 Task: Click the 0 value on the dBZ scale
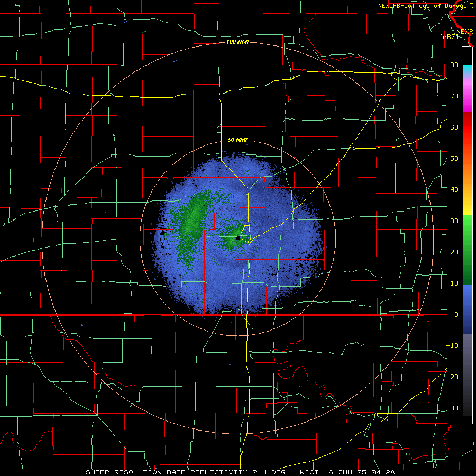(x=456, y=315)
